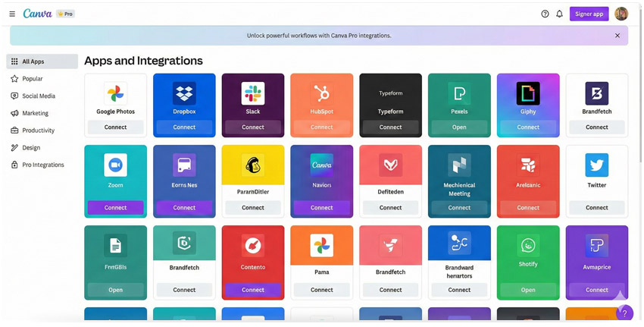Select All Apps in the sidebar
Image resolution: width=644 pixels, height=327 pixels.
pos(42,61)
